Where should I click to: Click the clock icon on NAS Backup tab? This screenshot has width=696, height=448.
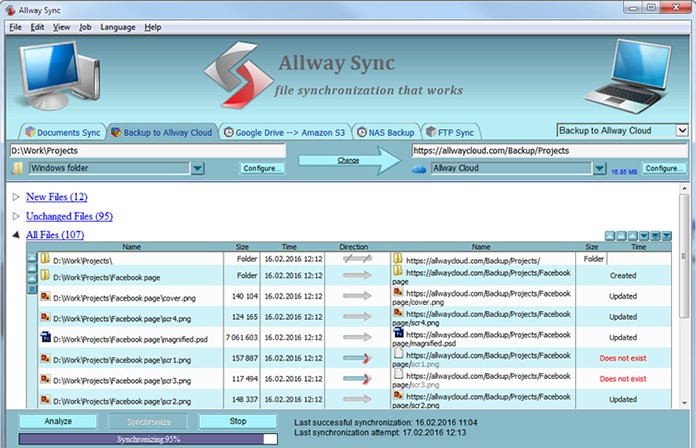362,132
